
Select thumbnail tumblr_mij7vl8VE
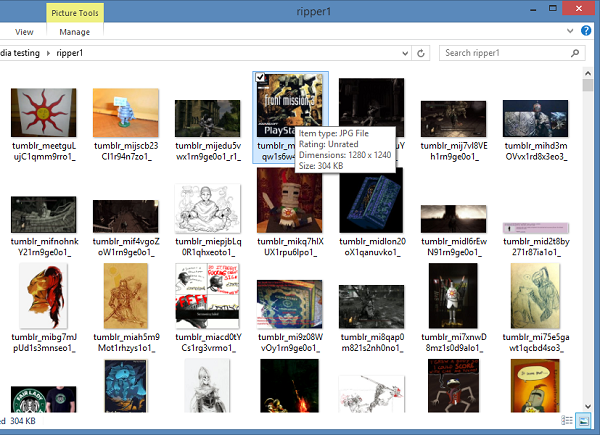453,119
